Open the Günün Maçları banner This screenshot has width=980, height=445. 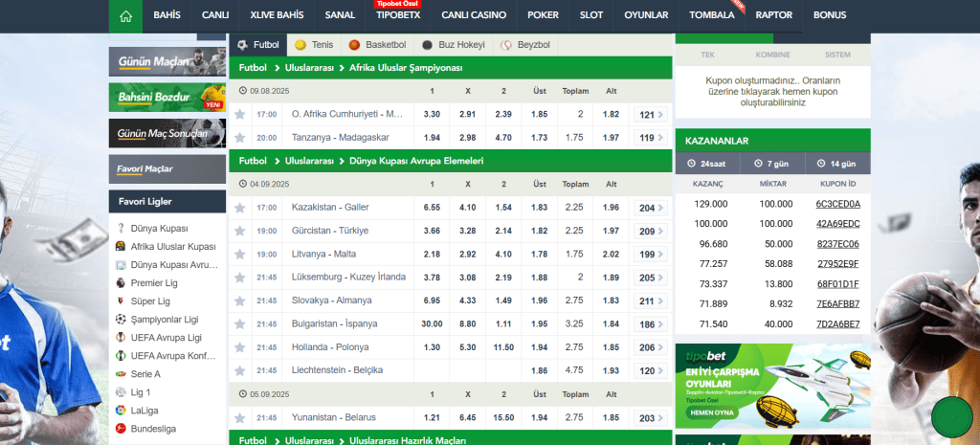(x=160, y=61)
